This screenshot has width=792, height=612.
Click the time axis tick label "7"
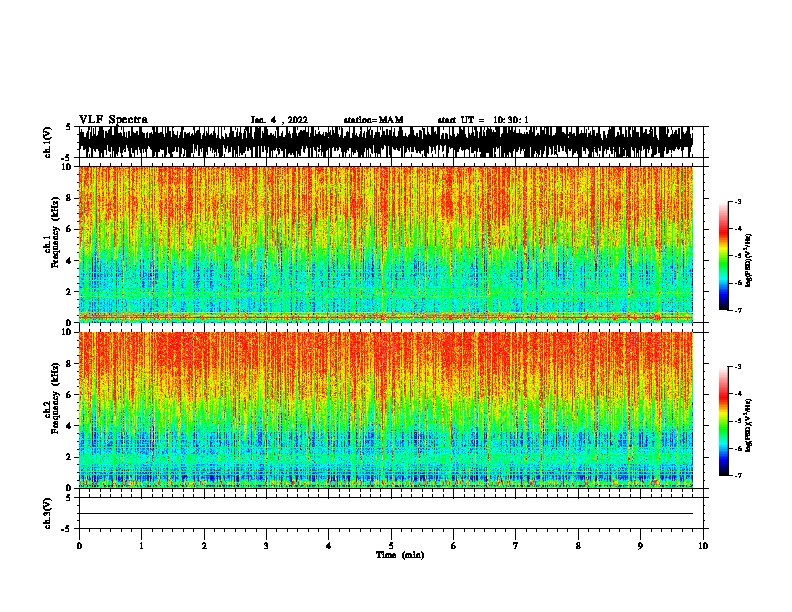[x=516, y=545]
